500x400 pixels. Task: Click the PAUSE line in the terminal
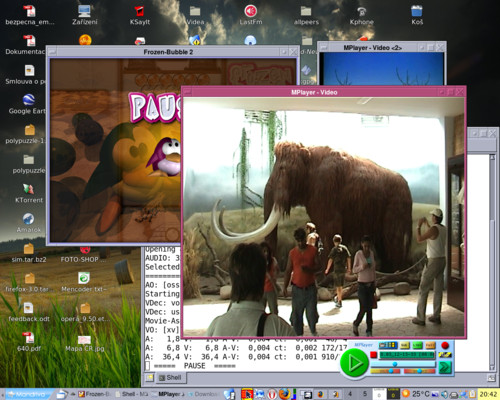click(x=194, y=366)
